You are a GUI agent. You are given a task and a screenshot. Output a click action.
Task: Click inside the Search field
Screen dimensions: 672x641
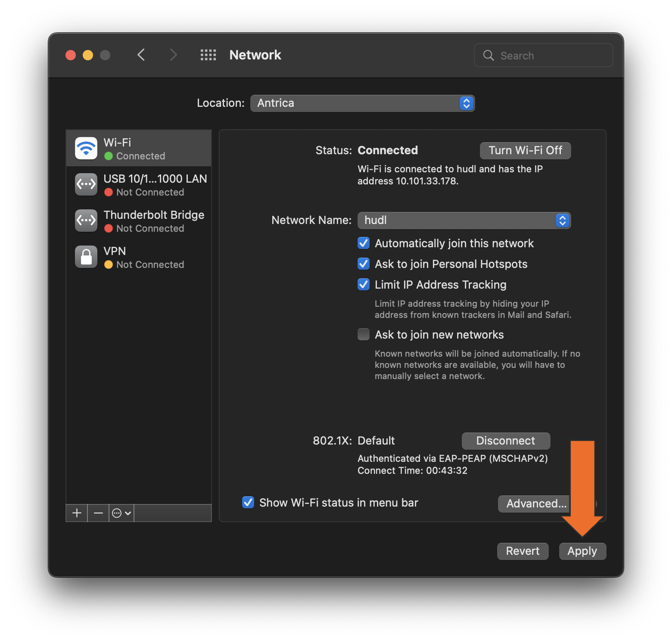(x=543, y=55)
